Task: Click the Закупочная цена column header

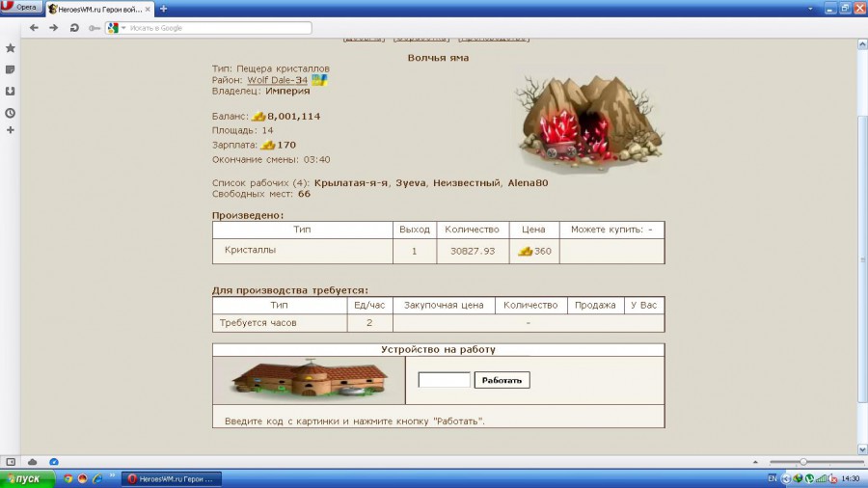Action: tap(444, 306)
